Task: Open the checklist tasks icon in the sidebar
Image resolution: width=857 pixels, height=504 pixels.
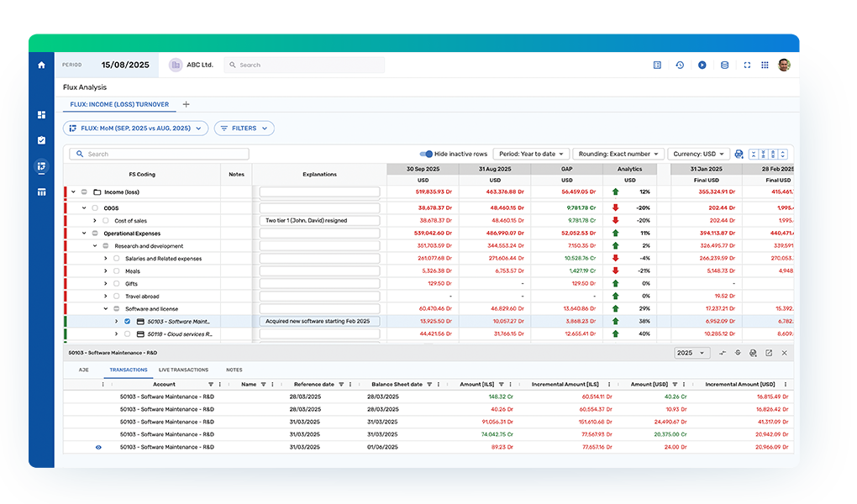Action: click(41, 140)
